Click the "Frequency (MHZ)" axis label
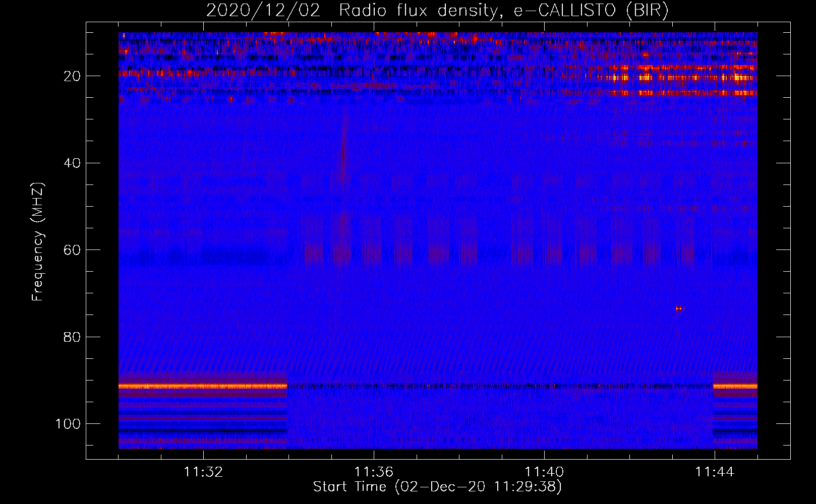Image resolution: width=816 pixels, height=504 pixels. click(38, 242)
